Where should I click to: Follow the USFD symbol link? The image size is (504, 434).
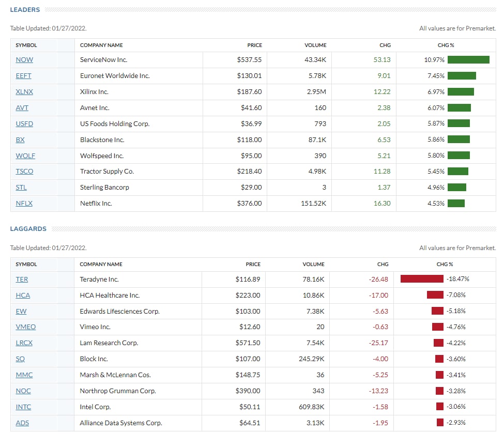[24, 123]
